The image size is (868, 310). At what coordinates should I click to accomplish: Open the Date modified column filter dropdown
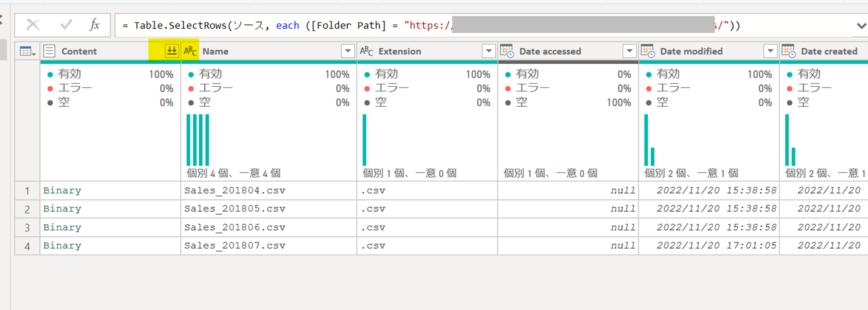point(770,51)
